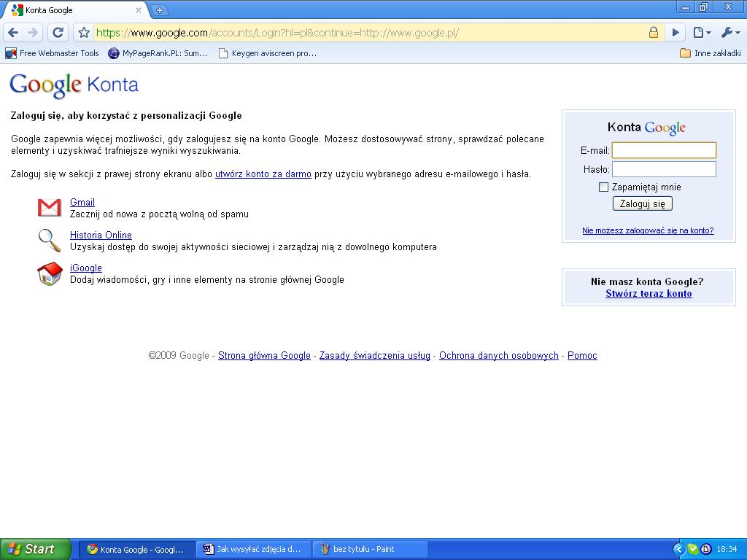Click Stwórz teraz konto link
747x560 pixels.
click(x=649, y=294)
